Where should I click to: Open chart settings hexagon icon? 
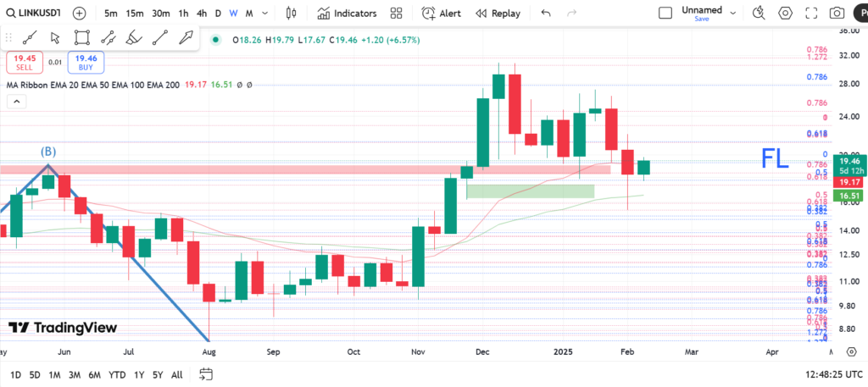pyautogui.click(x=785, y=14)
